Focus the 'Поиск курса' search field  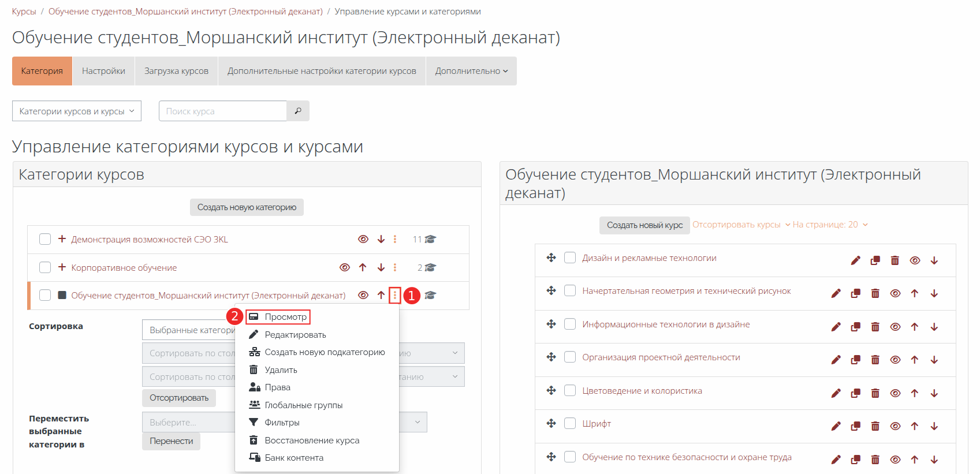222,111
